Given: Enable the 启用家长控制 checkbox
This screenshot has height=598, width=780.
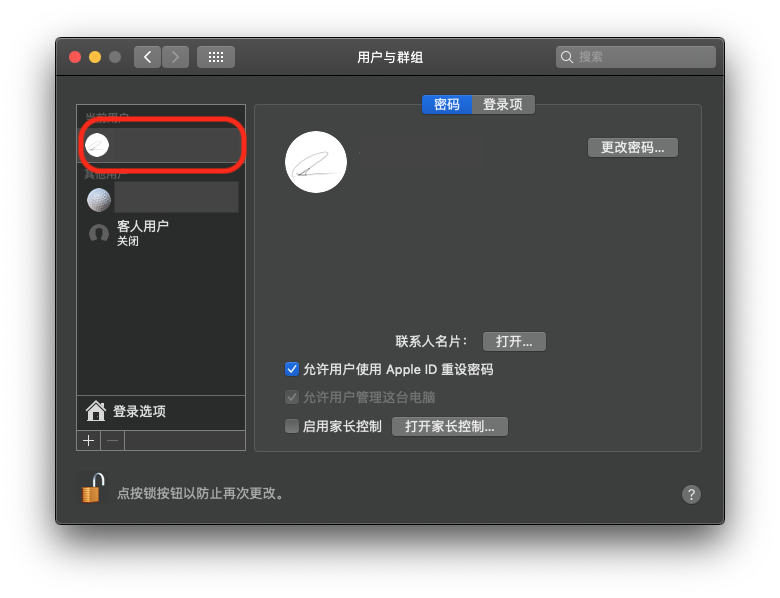Looking at the screenshot, I should pos(292,426).
